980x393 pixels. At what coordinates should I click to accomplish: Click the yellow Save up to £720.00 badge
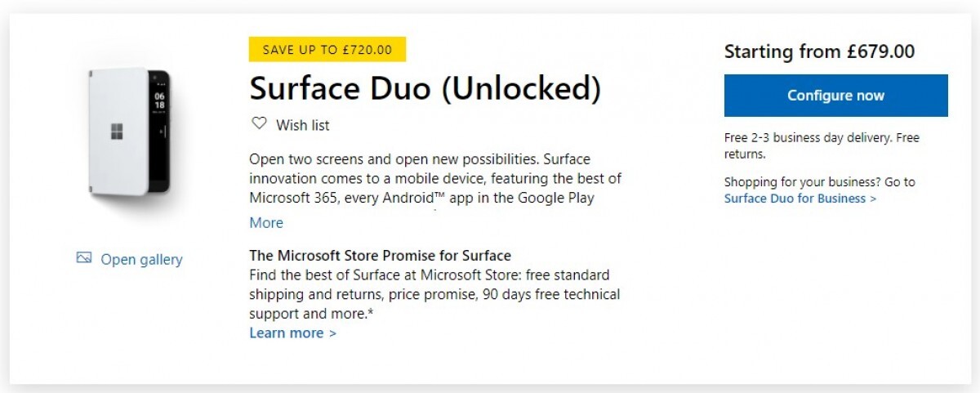click(327, 50)
